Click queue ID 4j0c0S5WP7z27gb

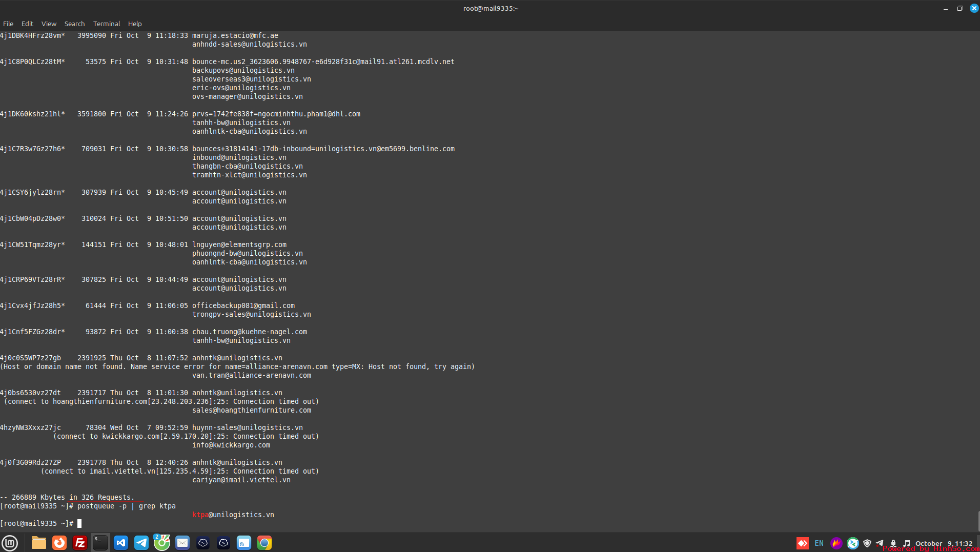tap(30, 358)
